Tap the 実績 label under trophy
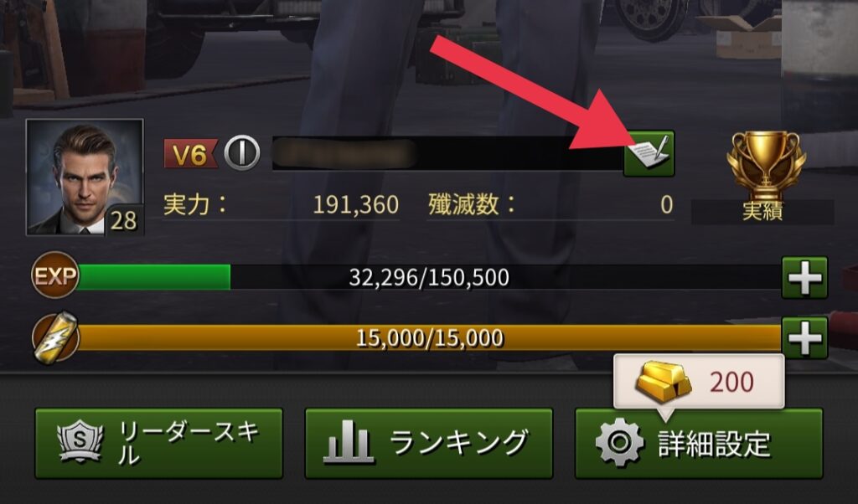This screenshot has height=504, width=858. (762, 212)
